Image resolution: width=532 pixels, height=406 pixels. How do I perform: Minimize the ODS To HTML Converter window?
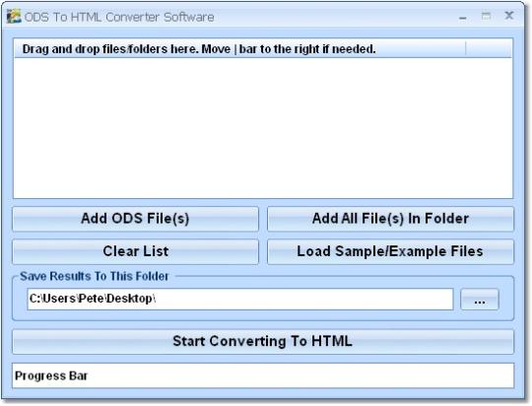[x=462, y=17]
